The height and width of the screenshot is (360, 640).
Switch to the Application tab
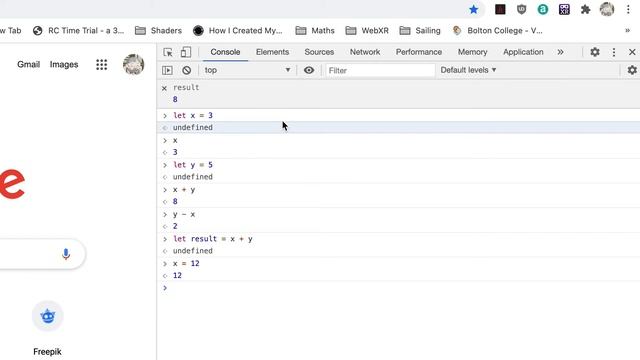(523, 52)
